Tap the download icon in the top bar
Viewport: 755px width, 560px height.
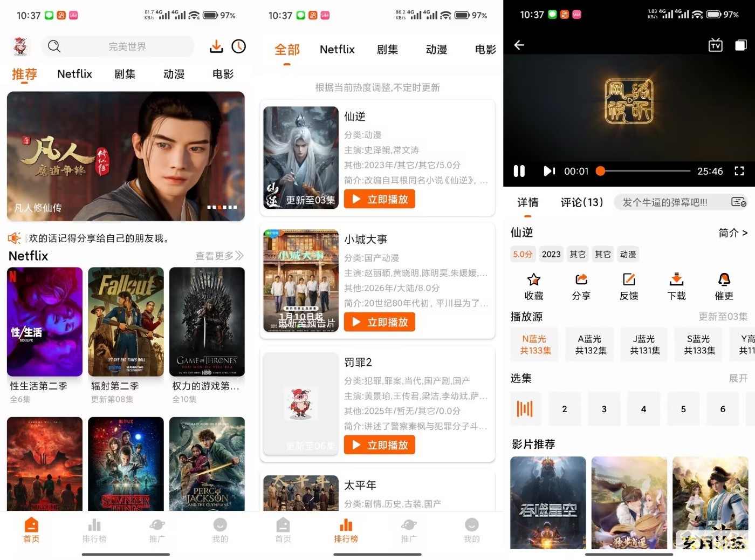tap(216, 46)
